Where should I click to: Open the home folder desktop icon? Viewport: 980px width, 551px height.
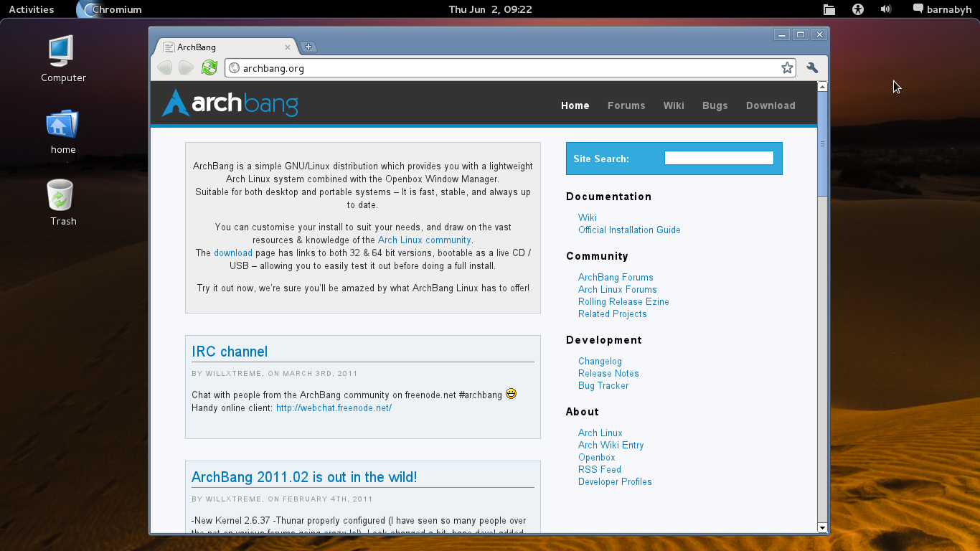coord(63,132)
